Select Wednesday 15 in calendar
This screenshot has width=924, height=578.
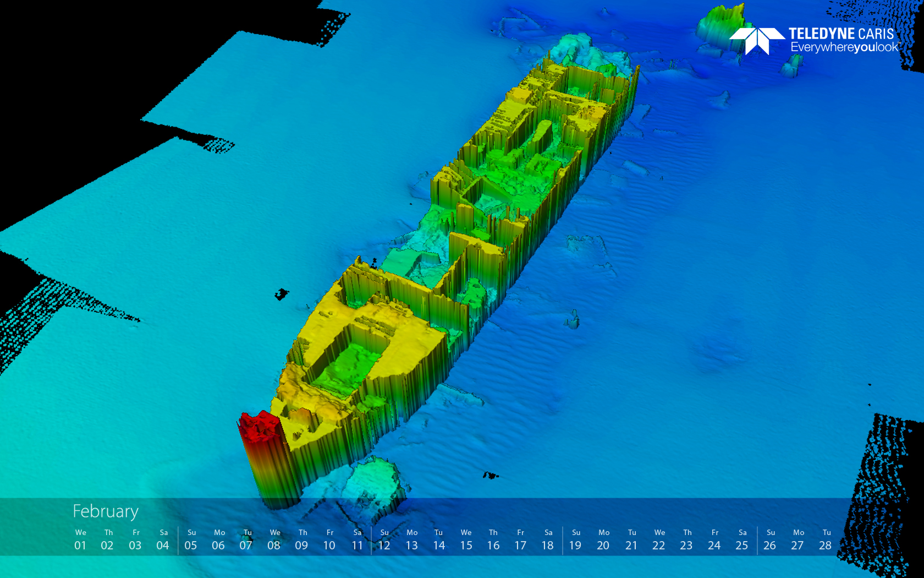pos(466,540)
